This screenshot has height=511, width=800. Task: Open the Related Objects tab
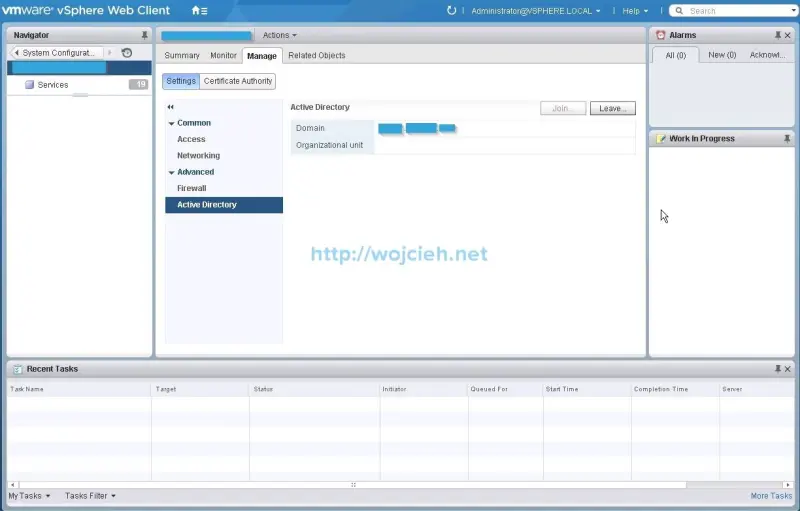(x=317, y=56)
